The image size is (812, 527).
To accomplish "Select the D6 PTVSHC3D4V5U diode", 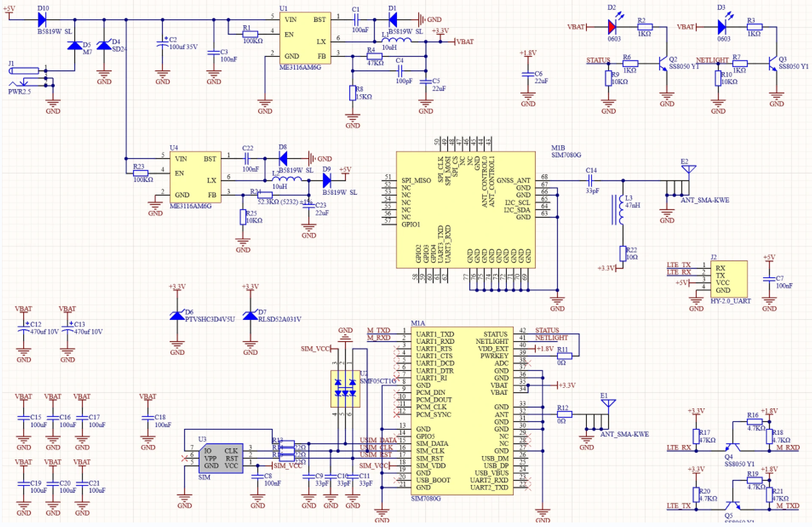I will click(177, 315).
